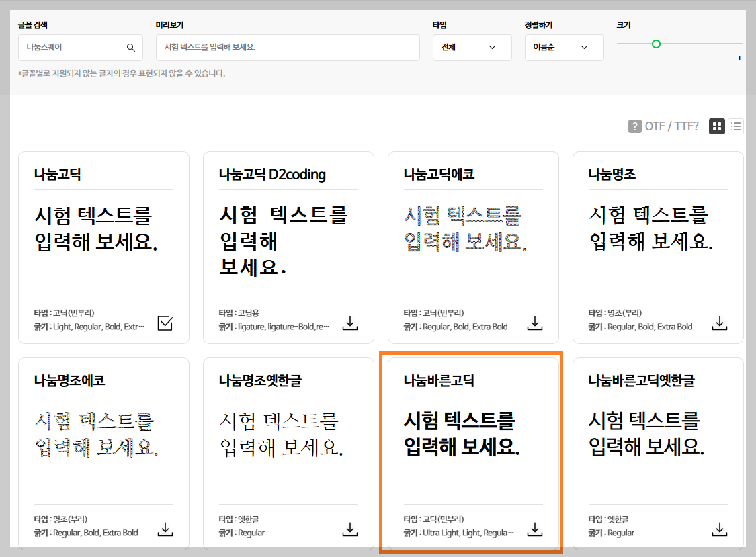The height and width of the screenshot is (557, 756).
Task: Switch to list view icon
Action: click(x=735, y=126)
